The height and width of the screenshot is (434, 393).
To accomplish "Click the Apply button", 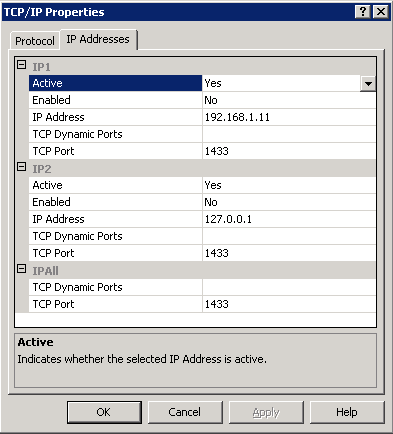I will (266, 412).
